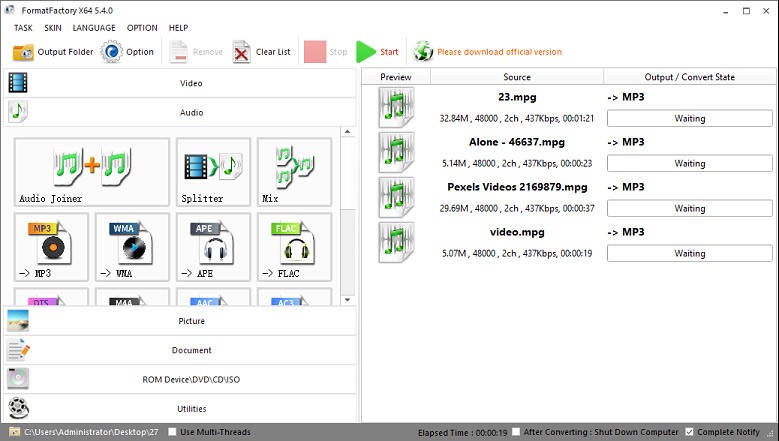Choose the AC3 format icon
Viewport: 779px width, 441px height.
tap(294, 297)
